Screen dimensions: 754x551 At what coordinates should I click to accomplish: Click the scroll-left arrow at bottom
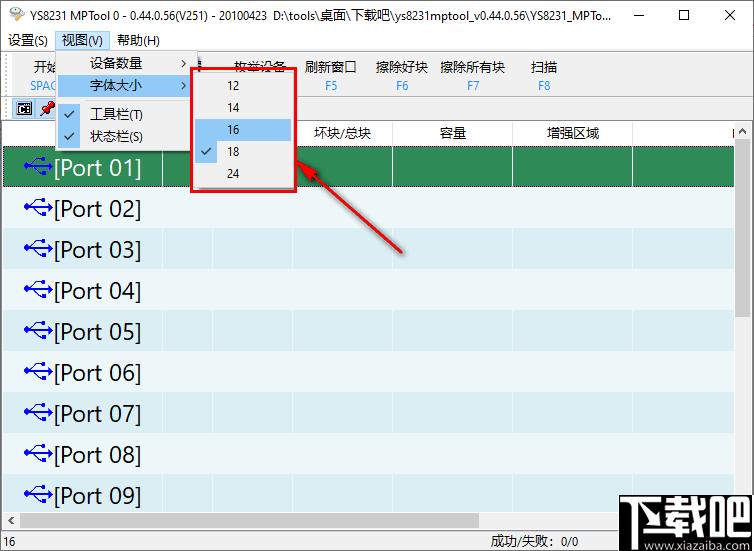click(x=11, y=520)
